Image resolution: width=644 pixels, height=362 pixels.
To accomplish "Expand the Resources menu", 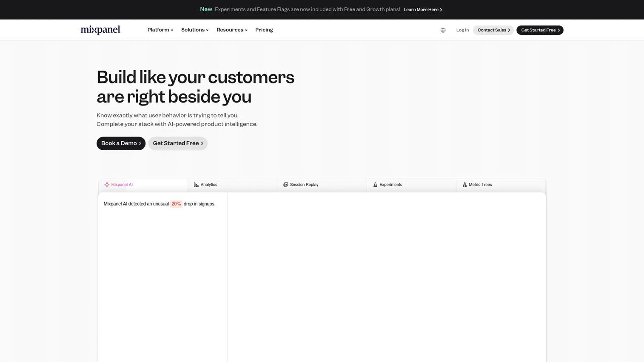I will click(x=232, y=30).
